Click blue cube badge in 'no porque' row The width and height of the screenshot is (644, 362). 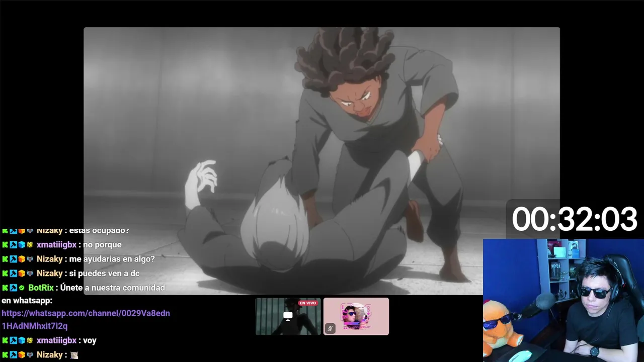[x=21, y=245]
